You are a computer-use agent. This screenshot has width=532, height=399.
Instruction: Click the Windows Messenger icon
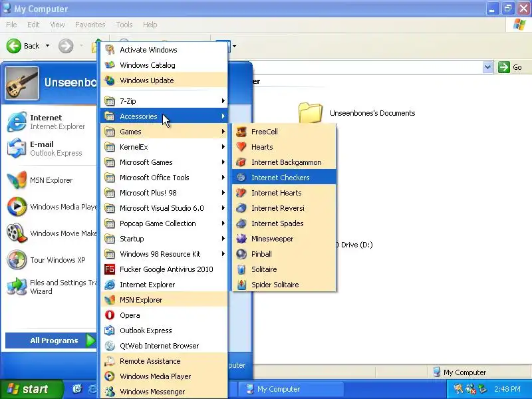[110, 392]
